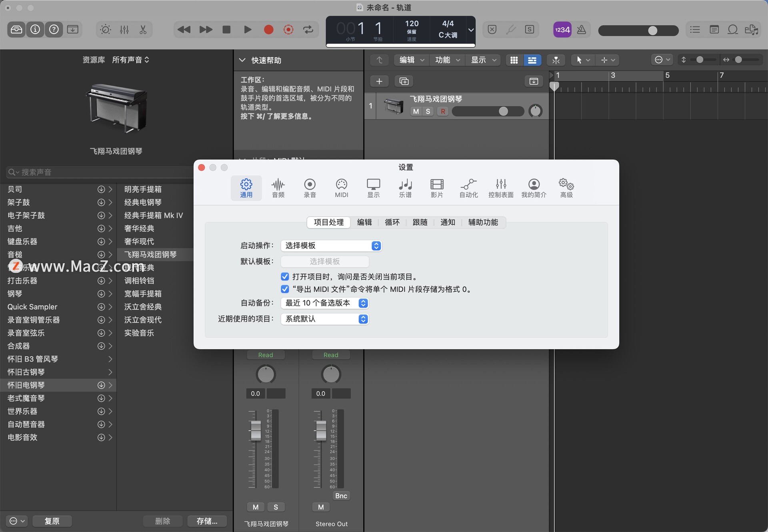Click the Metronome icon in top bar
This screenshot has height=532, width=768.
click(x=582, y=29)
